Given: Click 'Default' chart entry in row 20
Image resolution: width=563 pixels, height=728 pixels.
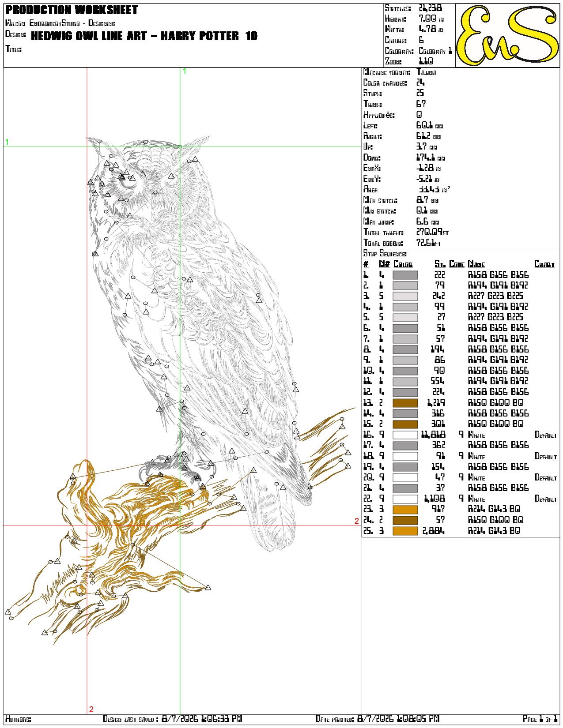Looking at the screenshot, I should [546, 477].
